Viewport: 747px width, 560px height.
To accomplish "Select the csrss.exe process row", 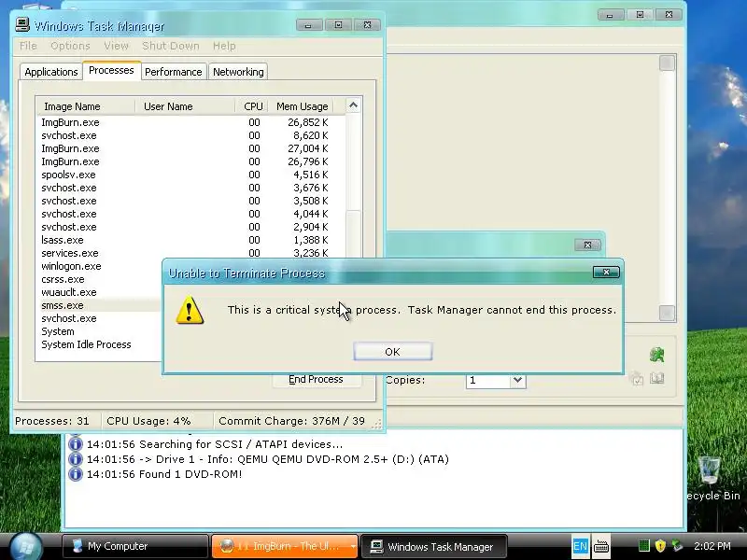I will pyautogui.click(x=99, y=279).
